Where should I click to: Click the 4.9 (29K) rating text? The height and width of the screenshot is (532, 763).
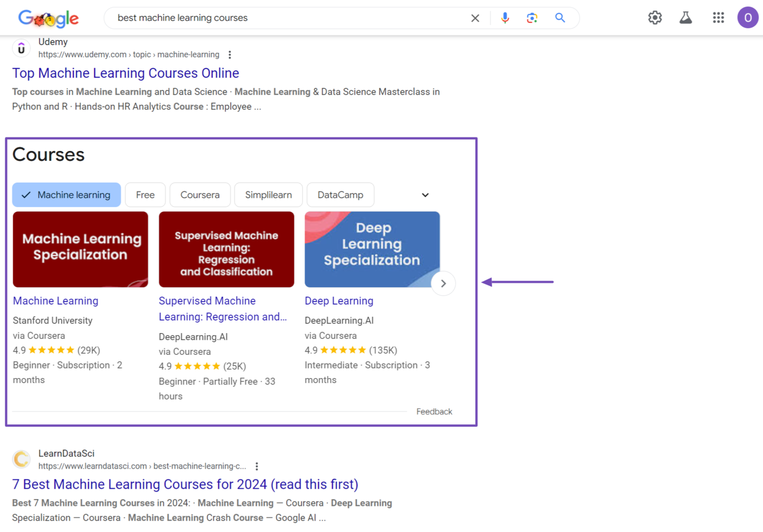(57, 350)
